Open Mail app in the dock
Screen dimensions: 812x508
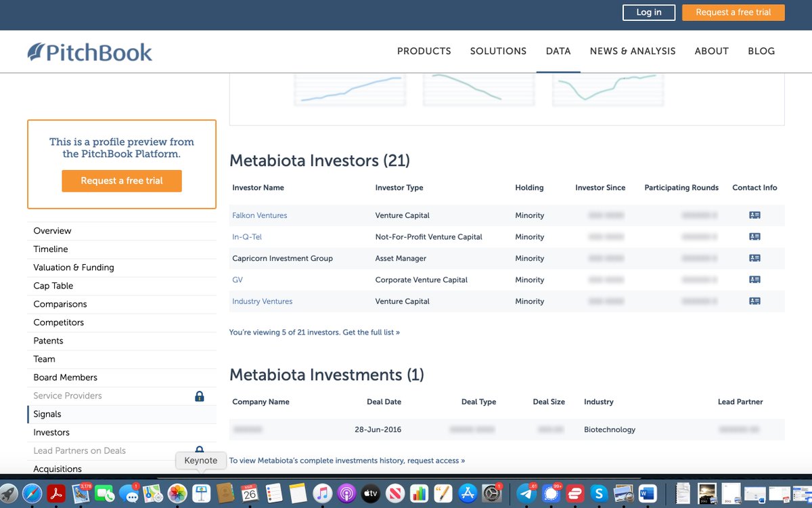[x=81, y=492]
